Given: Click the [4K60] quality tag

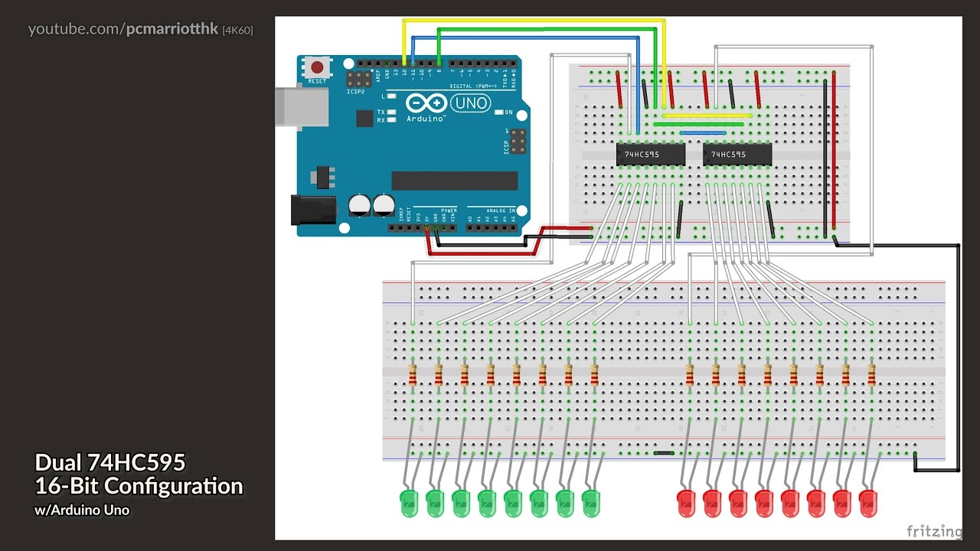Looking at the screenshot, I should (237, 30).
